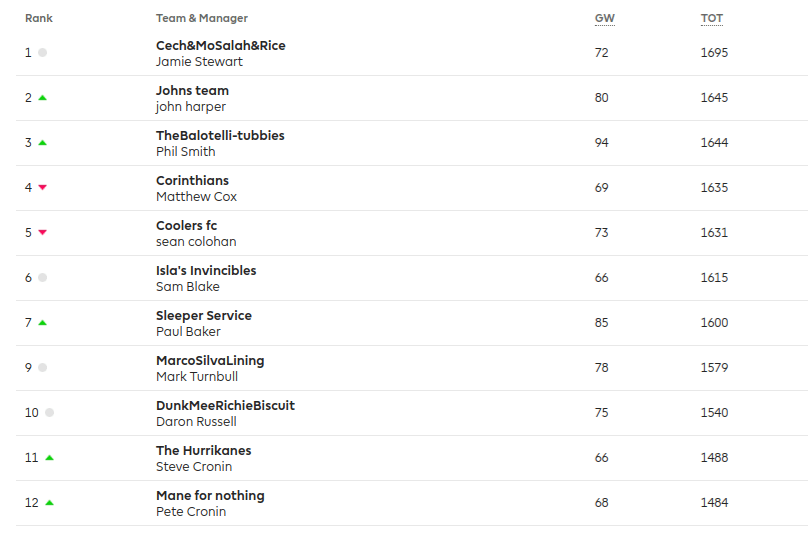Open the Cech&MoSalah&Rice team
Image resolution: width=808 pixels, height=546 pixels.
tap(220, 46)
